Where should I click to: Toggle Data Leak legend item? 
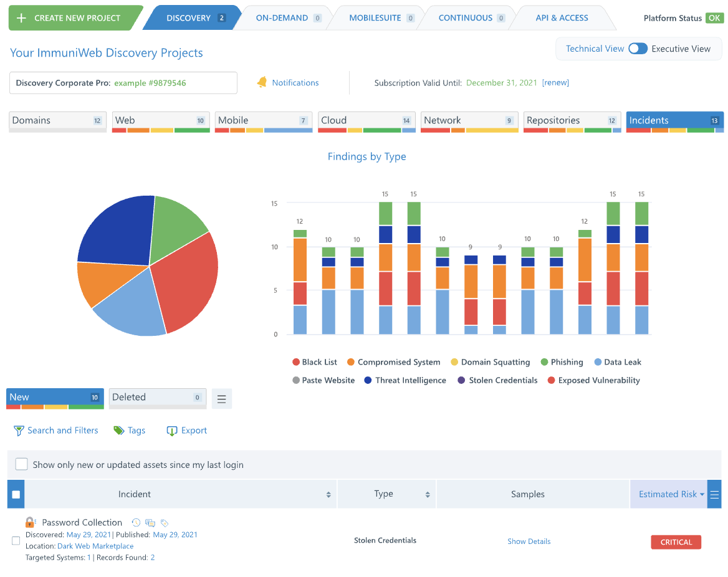click(618, 362)
